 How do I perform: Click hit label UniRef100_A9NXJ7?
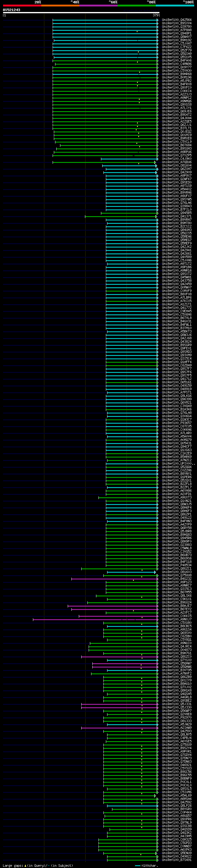tap(177, 619)
